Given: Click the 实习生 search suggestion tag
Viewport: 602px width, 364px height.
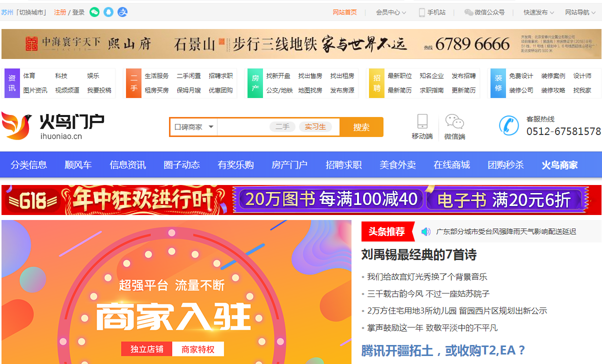Looking at the screenshot, I should coord(315,127).
